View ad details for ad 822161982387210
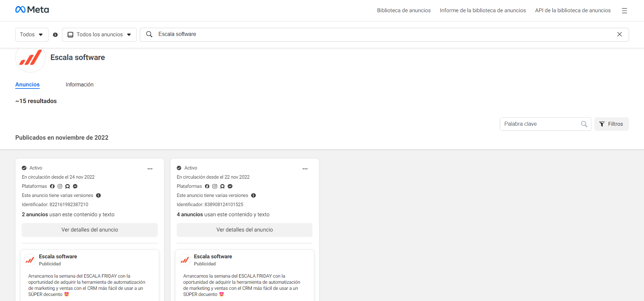The image size is (644, 301). 90,230
